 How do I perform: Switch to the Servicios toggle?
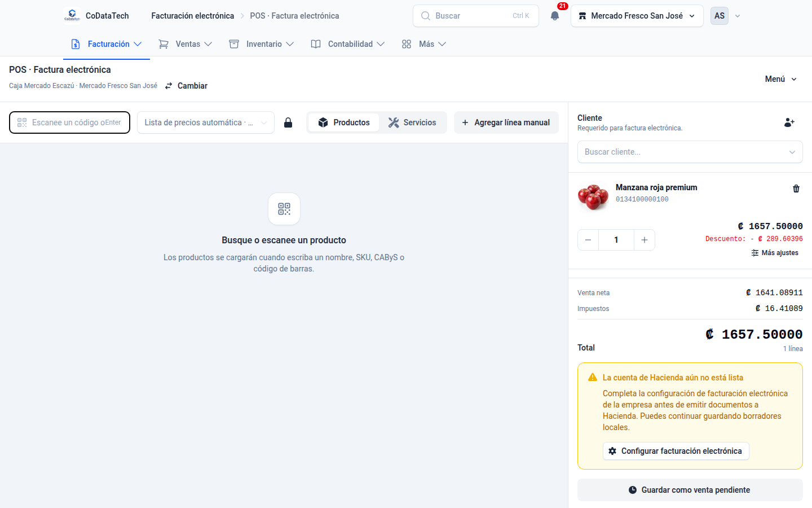[x=412, y=122]
